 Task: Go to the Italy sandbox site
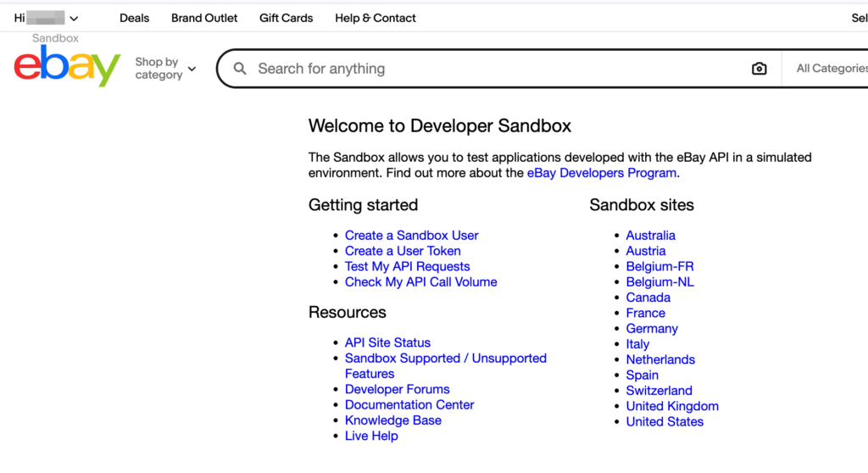637,344
